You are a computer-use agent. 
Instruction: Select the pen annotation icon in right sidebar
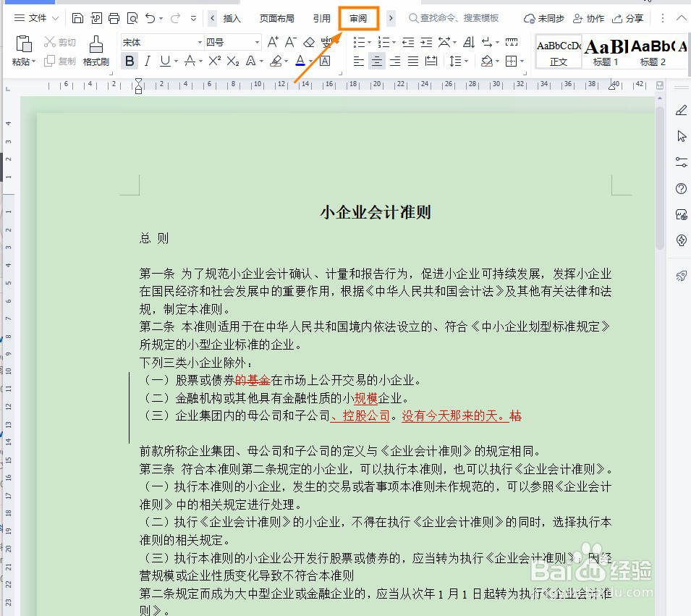681,110
